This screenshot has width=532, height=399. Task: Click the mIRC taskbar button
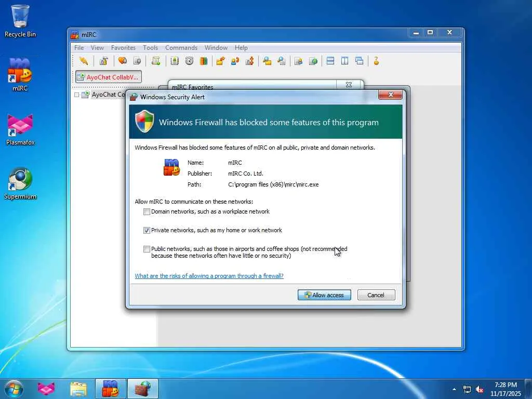point(111,389)
